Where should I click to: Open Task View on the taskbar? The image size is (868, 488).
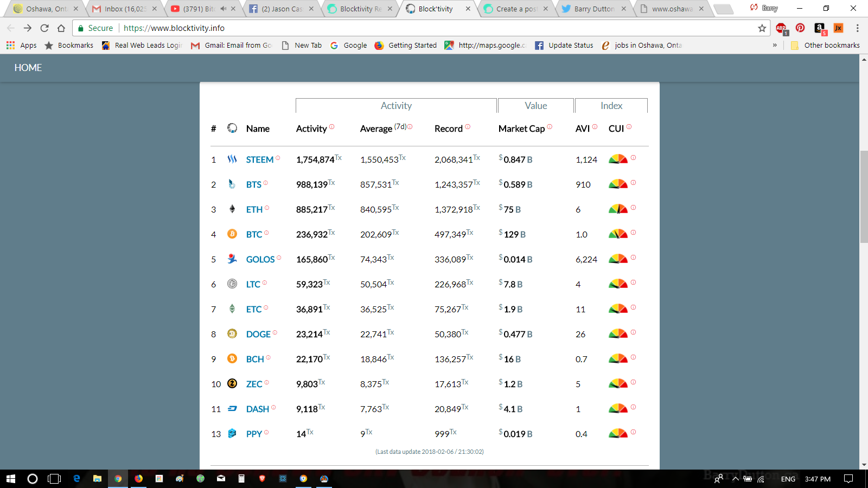[54, 479]
